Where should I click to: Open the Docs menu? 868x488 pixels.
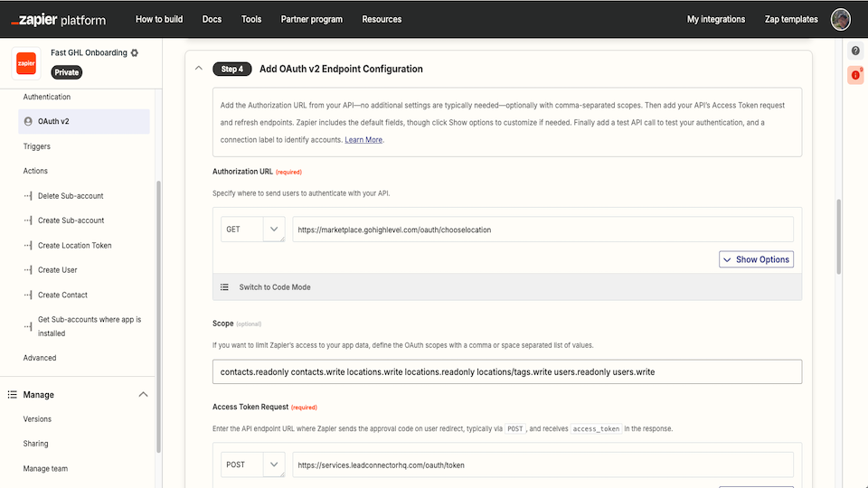[212, 19]
